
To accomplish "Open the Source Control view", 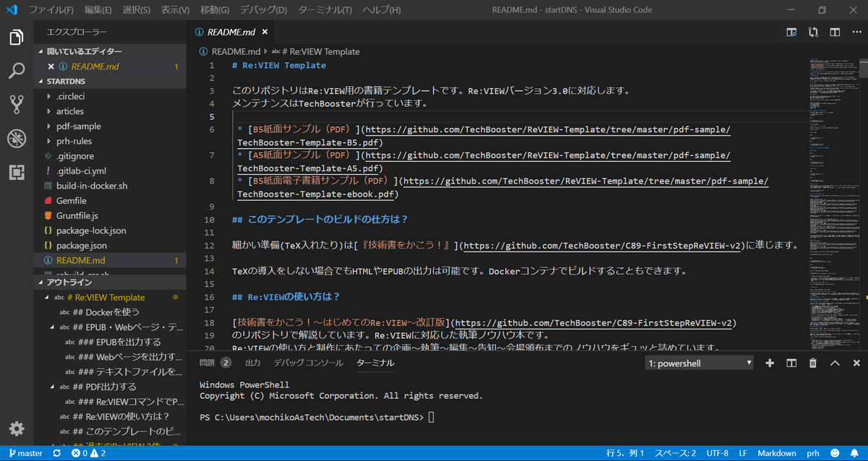I will [17, 105].
